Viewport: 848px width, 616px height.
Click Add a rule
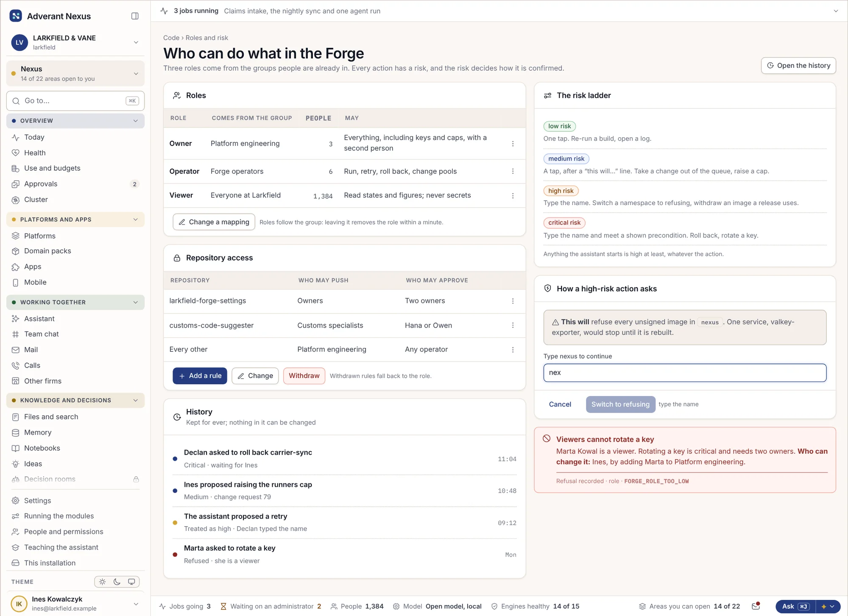point(200,376)
